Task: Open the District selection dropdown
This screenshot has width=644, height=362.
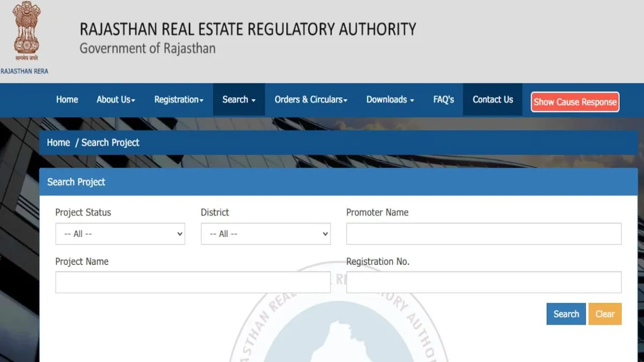Action: pyautogui.click(x=266, y=234)
